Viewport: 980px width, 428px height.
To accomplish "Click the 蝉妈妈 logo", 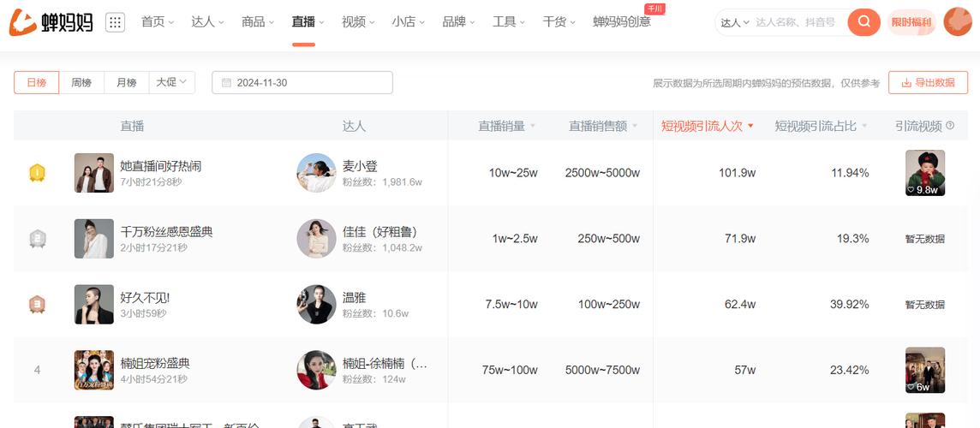I will (x=51, y=22).
